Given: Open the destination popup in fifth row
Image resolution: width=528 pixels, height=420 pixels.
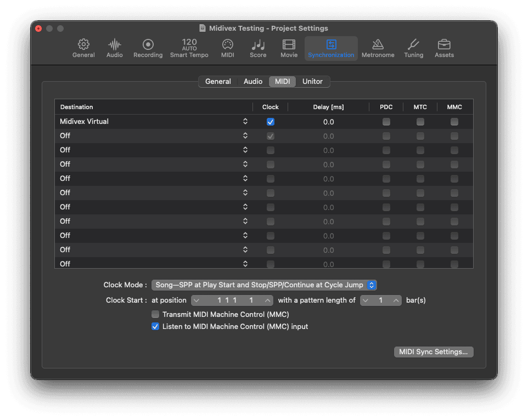Looking at the screenshot, I should (x=245, y=178).
